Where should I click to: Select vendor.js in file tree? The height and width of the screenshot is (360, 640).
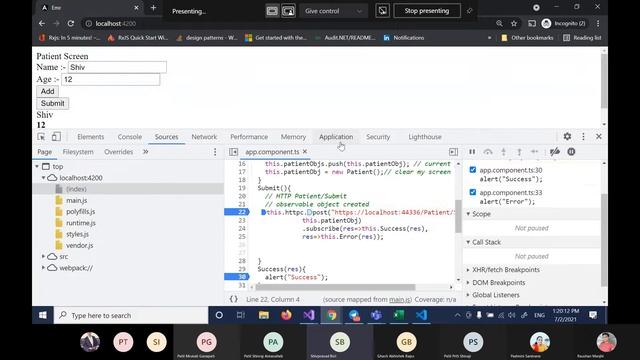(x=80, y=245)
